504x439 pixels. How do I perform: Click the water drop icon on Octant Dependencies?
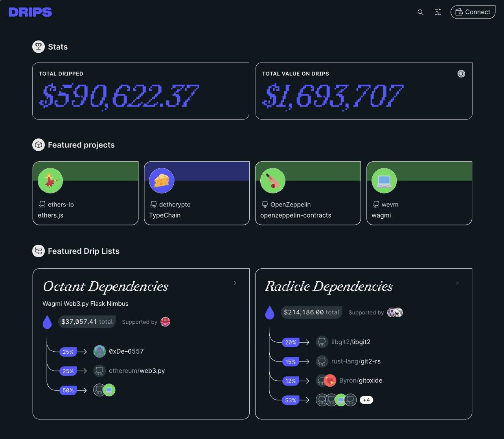click(x=47, y=321)
